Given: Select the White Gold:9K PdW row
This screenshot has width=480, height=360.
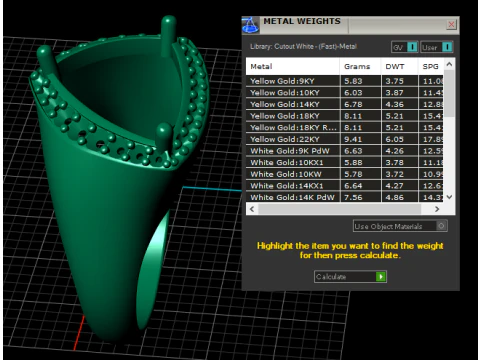Looking at the screenshot, I should [345, 151].
